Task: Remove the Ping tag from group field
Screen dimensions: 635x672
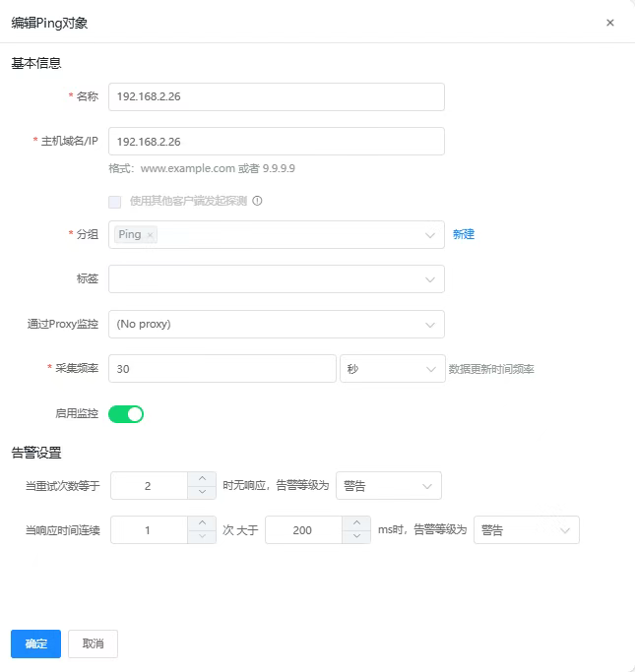Action: click(150, 235)
